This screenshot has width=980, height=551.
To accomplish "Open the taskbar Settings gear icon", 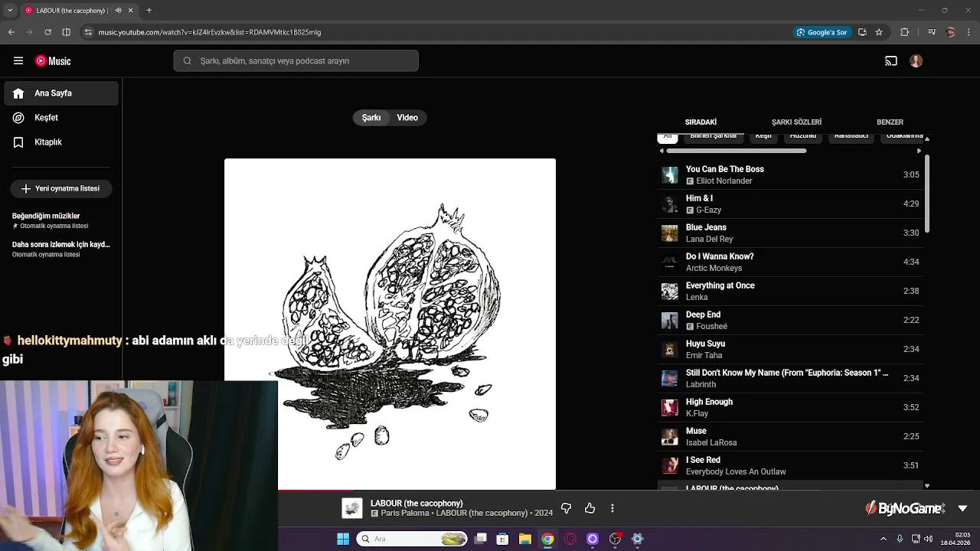I will pos(637,539).
